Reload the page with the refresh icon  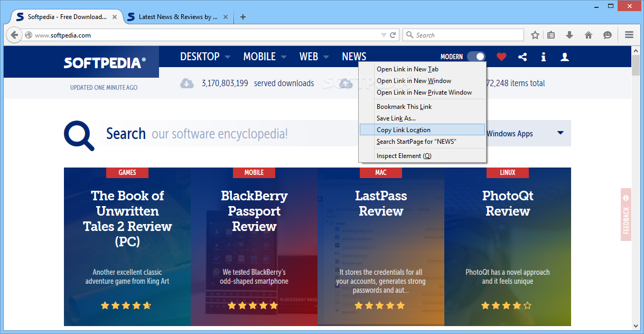(393, 35)
